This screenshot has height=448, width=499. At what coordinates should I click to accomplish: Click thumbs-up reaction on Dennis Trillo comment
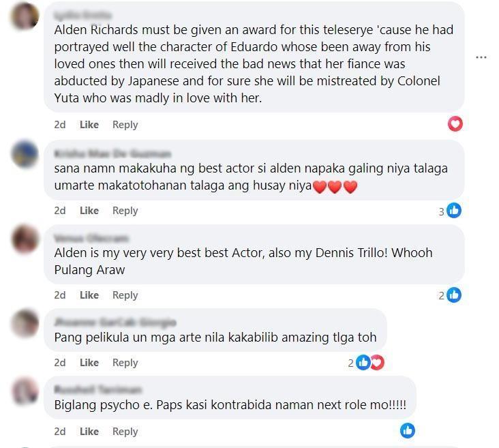point(454,295)
